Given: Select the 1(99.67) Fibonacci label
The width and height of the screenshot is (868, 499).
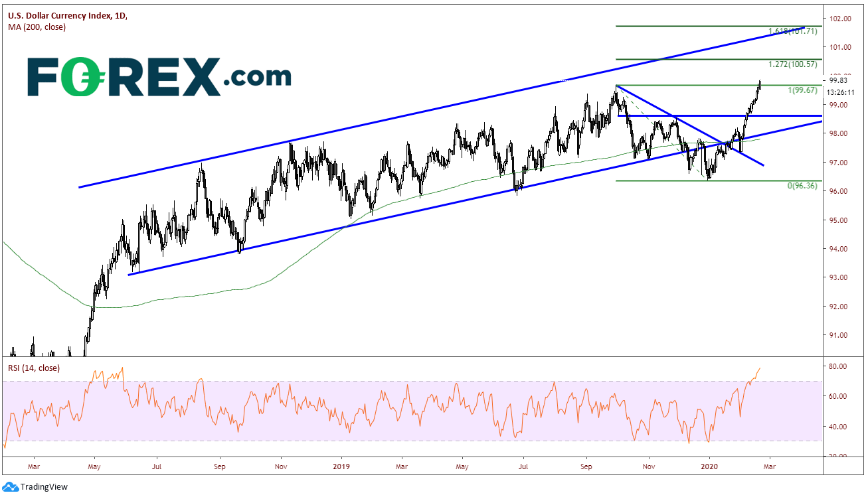Looking at the screenshot, I should pos(803,90).
